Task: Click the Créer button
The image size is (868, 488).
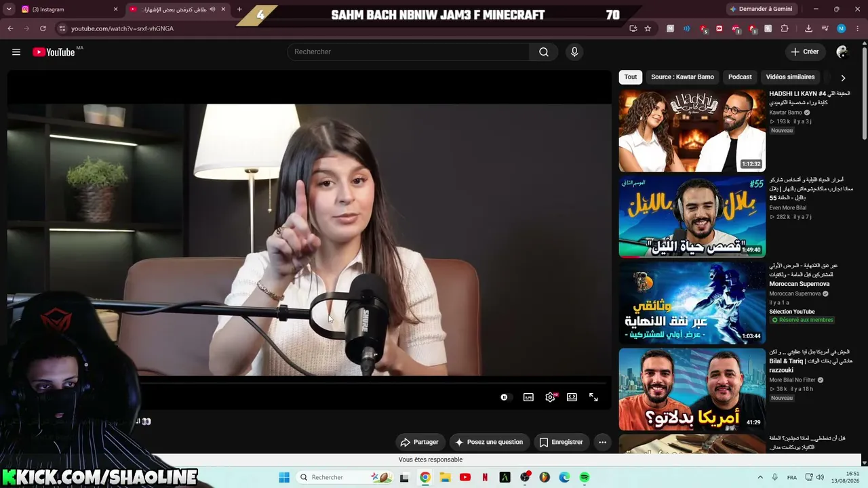Action: pos(805,52)
